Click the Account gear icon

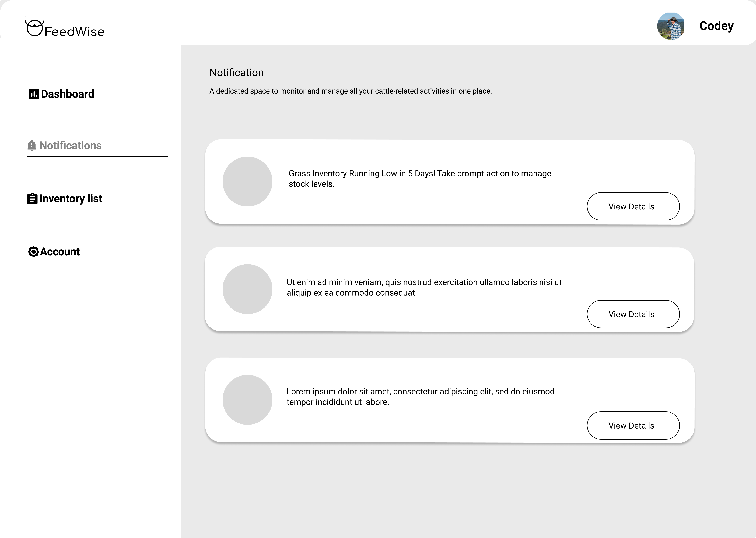coord(33,252)
